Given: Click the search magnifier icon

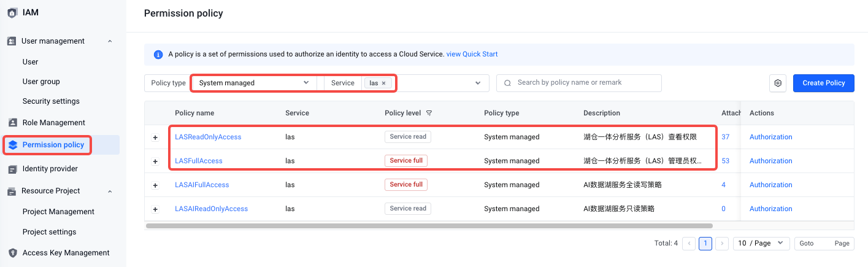Looking at the screenshot, I should pyautogui.click(x=508, y=83).
